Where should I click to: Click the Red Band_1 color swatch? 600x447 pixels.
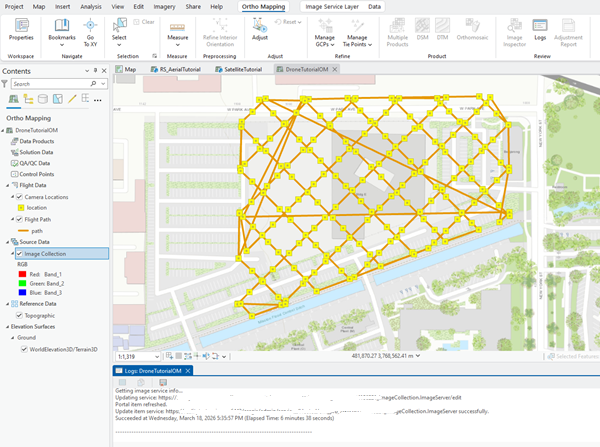(x=22, y=274)
